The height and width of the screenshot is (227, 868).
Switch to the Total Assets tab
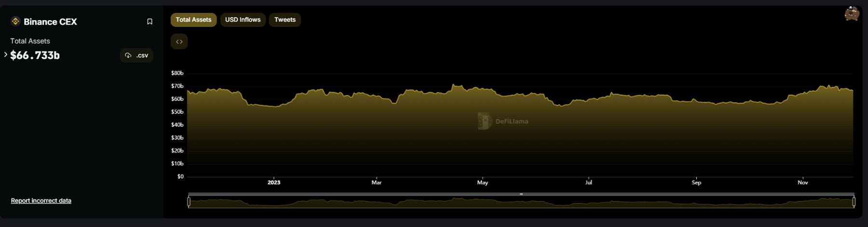pos(193,20)
